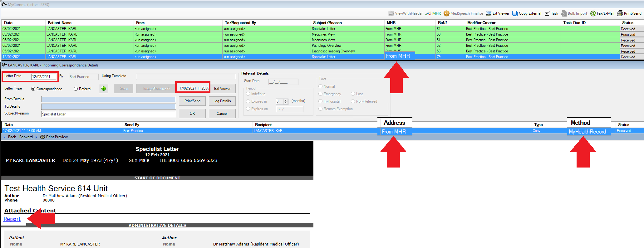Click the Bulk Import icon
Image resolution: width=644 pixels, height=248 pixels.
(x=564, y=13)
